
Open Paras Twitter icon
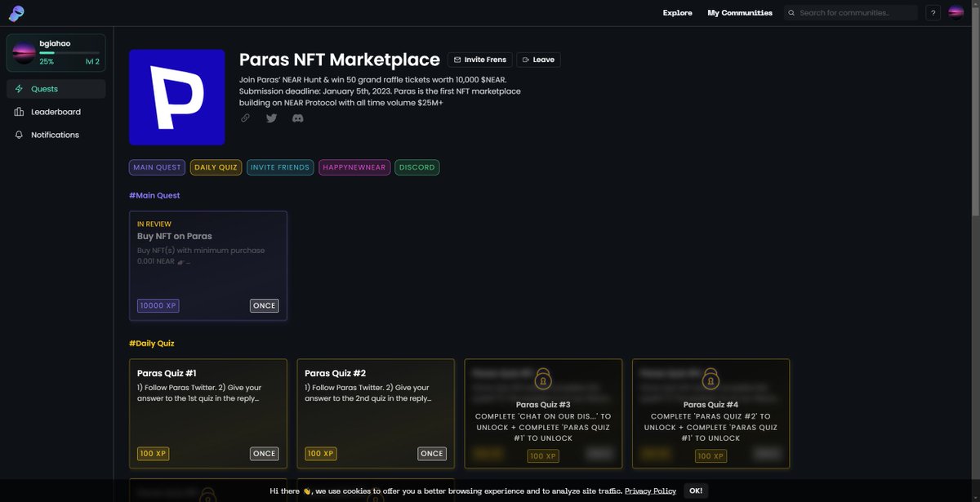271,118
